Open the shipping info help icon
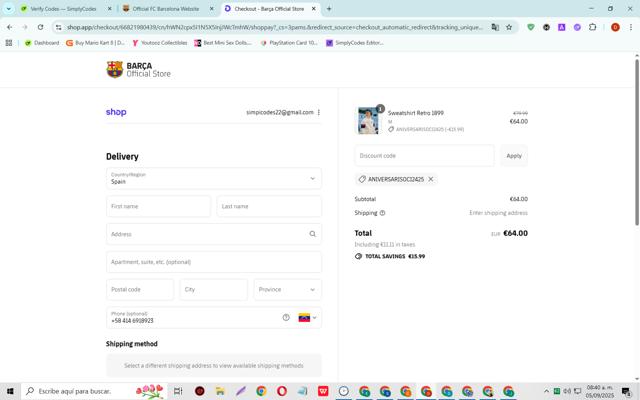Screen dimensions: 640x400 382,213
